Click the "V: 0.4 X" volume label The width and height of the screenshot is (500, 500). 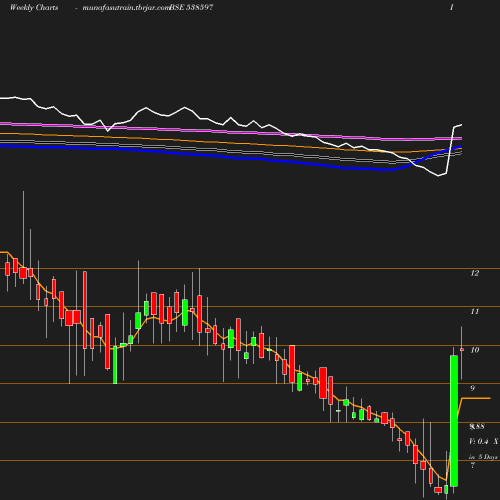point(484,441)
